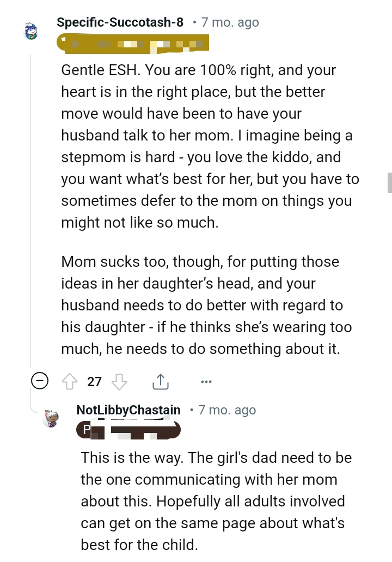Click NotLibbyChastain's avatar
The width and height of the screenshot is (392, 562).
pos(51,418)
